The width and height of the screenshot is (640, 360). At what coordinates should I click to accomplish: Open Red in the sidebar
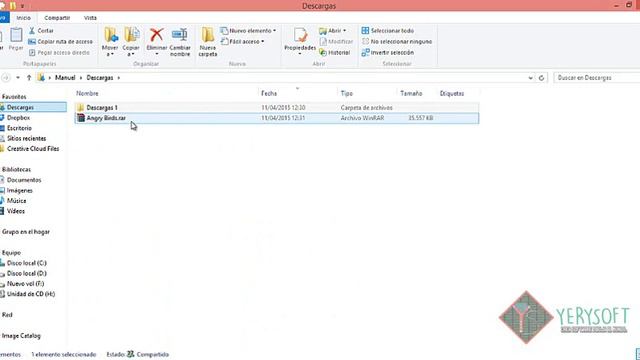[7, 315]
